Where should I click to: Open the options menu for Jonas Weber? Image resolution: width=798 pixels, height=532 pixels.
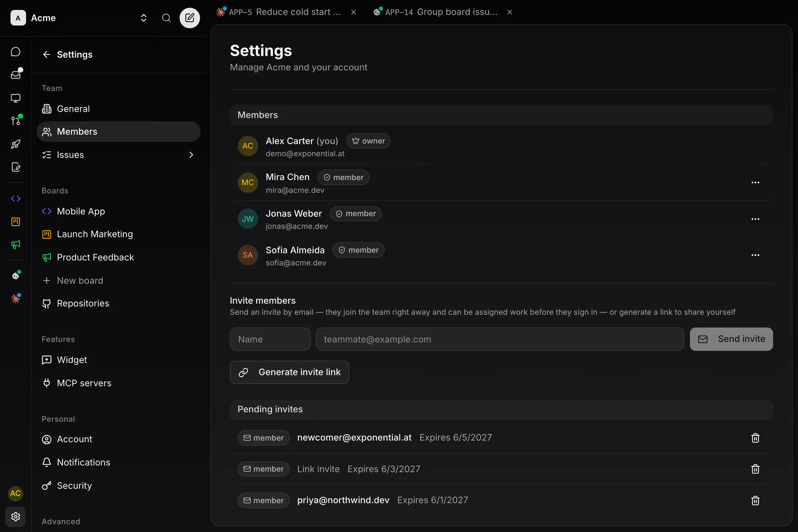tap(755, 219)
